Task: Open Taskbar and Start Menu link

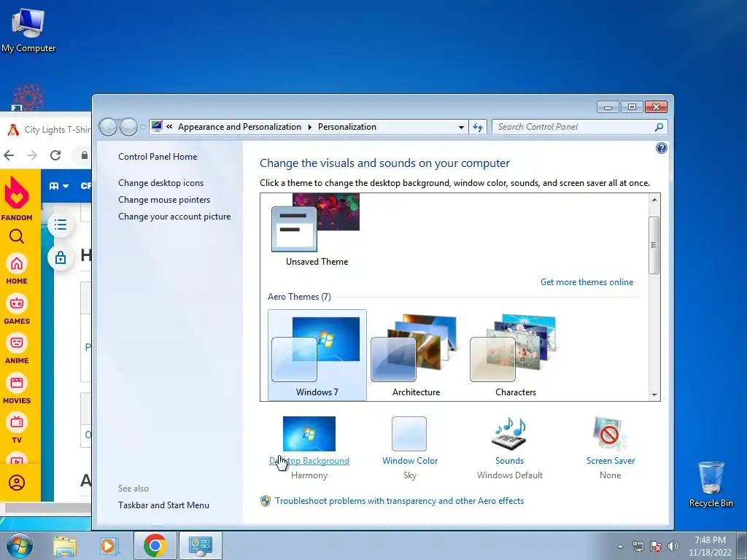Action: (164, 505)
